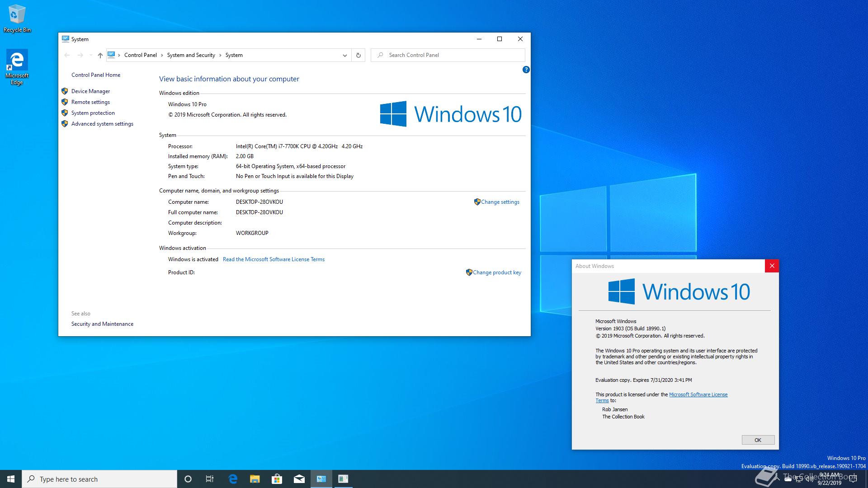Open Device Manager from the sidebar
Viewport: 868px width, 488px height.
(90, 91)
